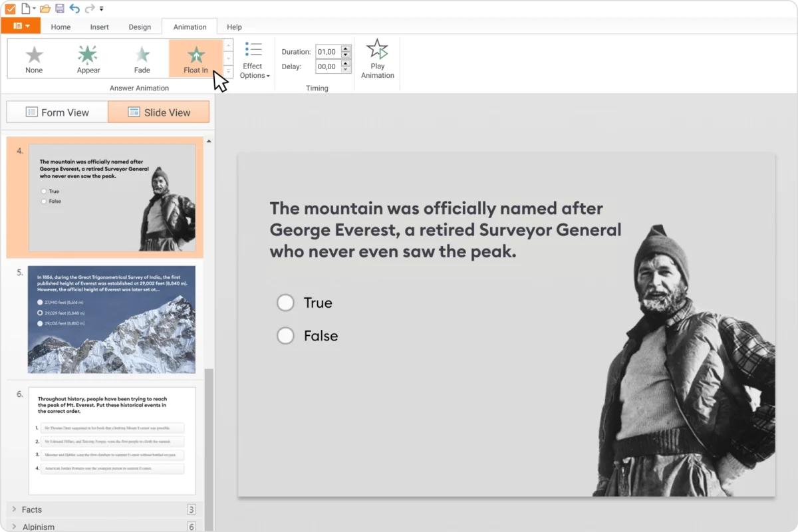Switch to the Design tab
The width and height of the screenshot is (798, 532).
[140, 27]
